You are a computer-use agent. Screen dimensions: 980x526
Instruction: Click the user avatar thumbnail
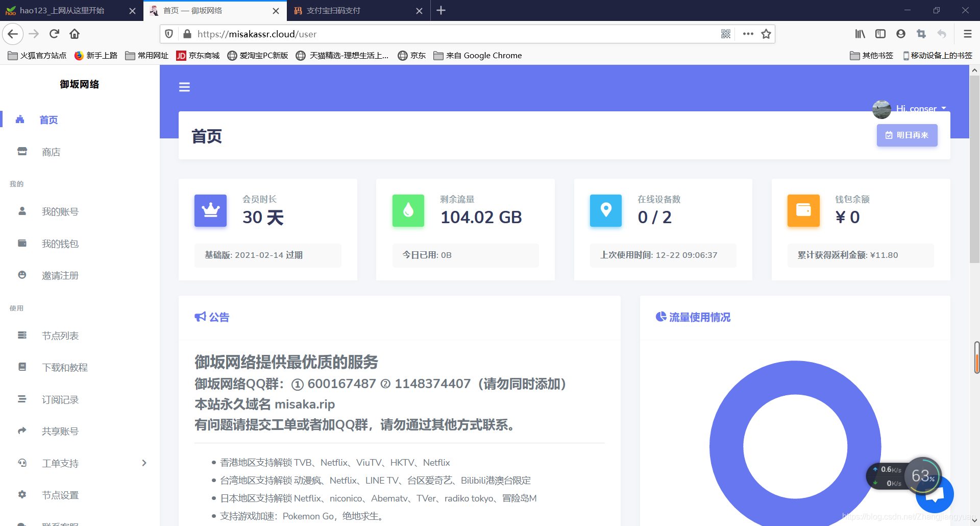tap(881, 109)
